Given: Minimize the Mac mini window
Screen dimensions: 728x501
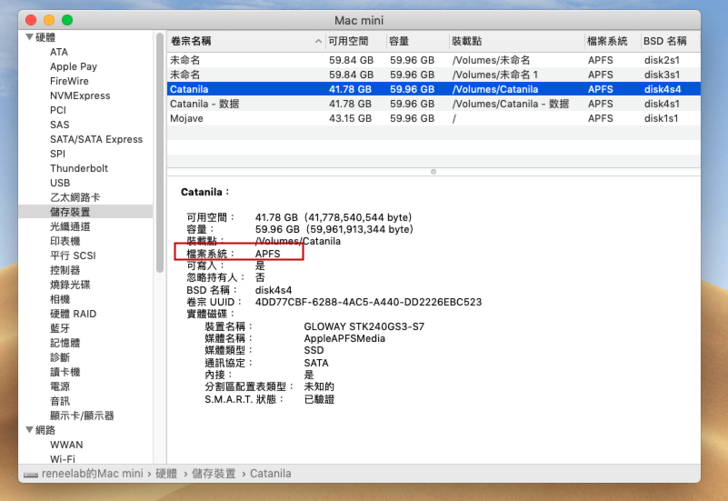Looking at the screenshot, I should 49,20.
